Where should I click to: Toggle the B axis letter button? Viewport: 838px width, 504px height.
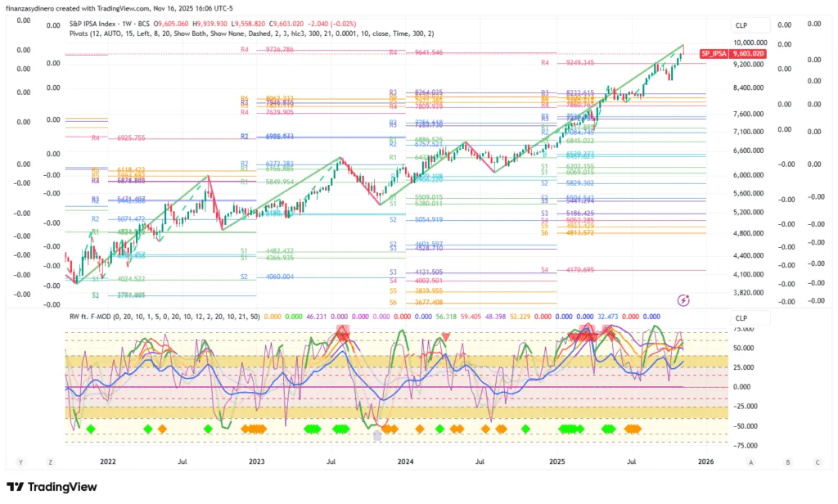788,461
